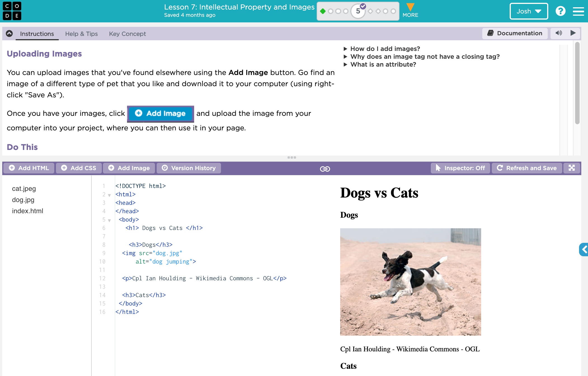Open Josh user account dropdown

click(528, 11)
